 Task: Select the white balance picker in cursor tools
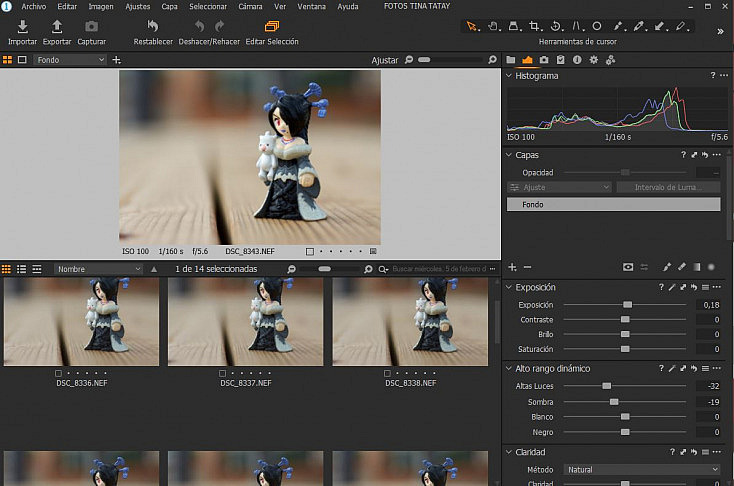pos(639,26)
